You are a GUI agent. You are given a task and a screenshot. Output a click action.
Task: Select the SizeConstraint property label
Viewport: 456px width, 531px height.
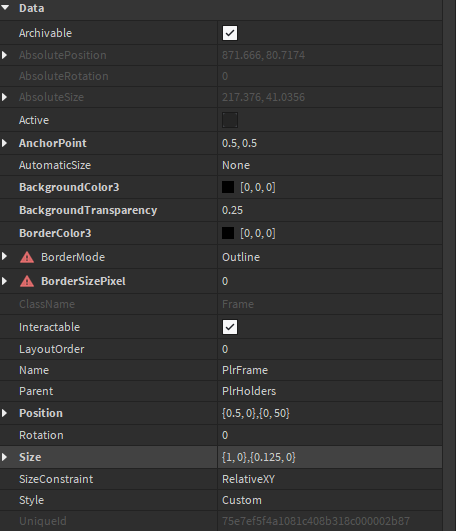pyautogui.click(x=56, y=479)
